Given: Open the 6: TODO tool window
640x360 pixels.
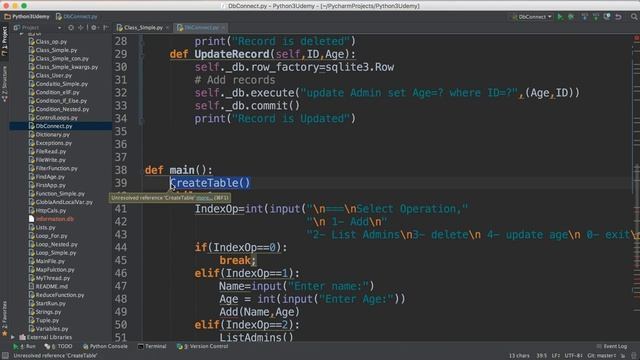Looking at the screenshot, I should click(58, 347).
